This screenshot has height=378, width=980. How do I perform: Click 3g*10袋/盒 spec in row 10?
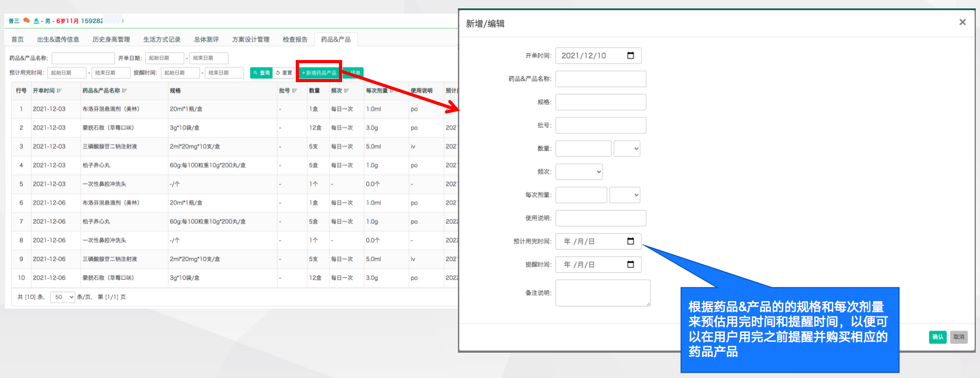(184, 278)
